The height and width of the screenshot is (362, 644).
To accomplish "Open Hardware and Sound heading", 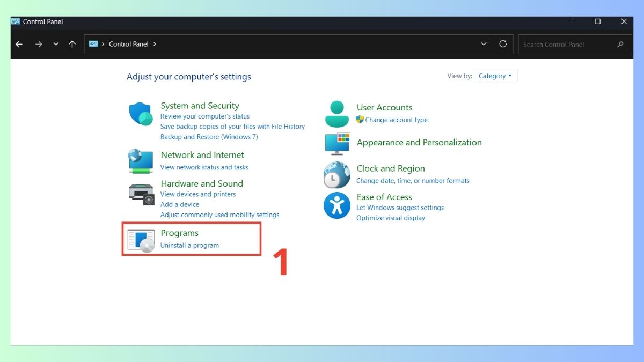I will pos(202,183).
